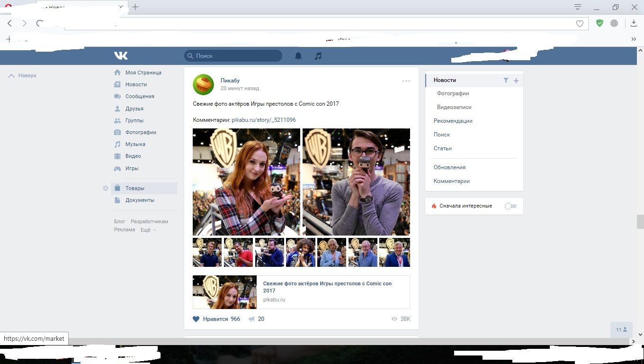Open Статьи section

click(x=443, y=148)
